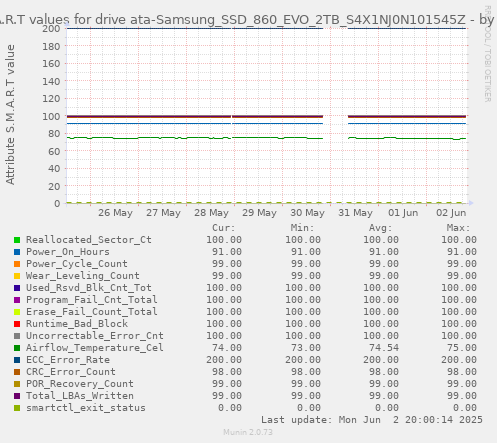The height and width of the screenshot is (443, 497).
Task: Click the Airflow_Temperature_Cel dark green swatch
Action: (x=17, y=348)
